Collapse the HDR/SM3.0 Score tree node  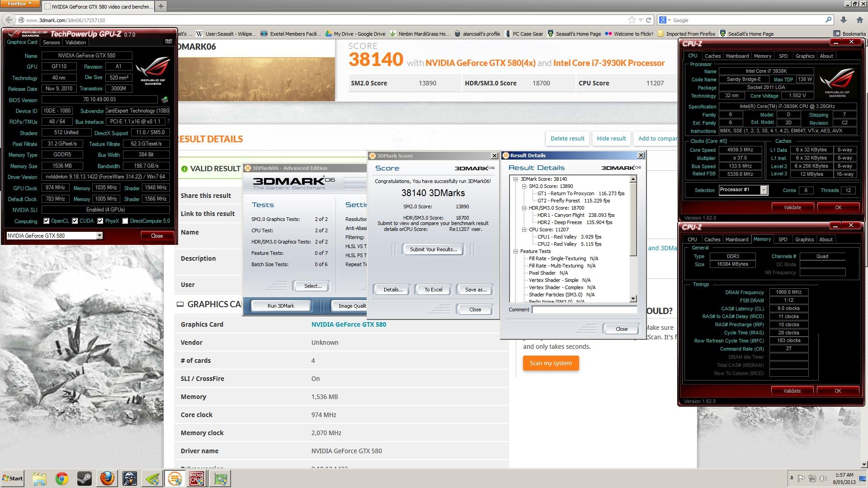click(x=524, y=208)
